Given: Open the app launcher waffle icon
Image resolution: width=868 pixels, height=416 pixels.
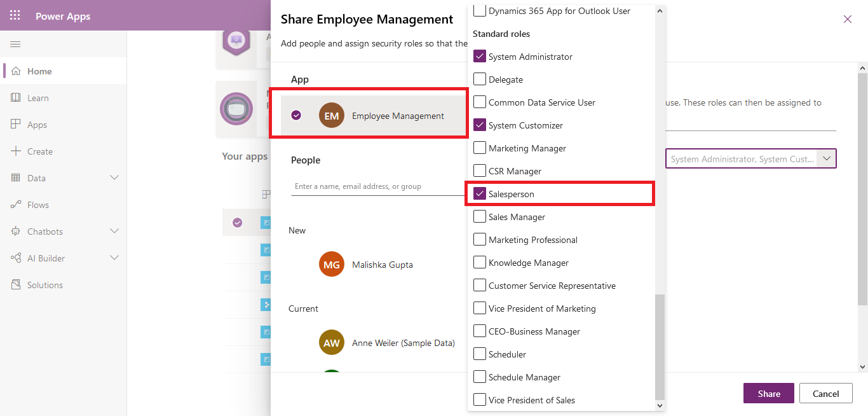Looking at the screenshot, I should pos(15,16).
